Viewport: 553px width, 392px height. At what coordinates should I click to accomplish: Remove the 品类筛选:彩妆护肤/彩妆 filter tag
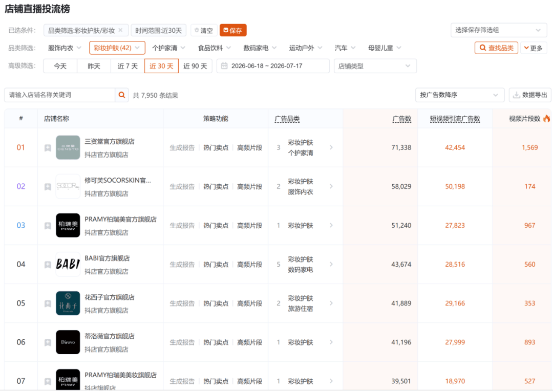pyautogui.click(x=121, y=30)
